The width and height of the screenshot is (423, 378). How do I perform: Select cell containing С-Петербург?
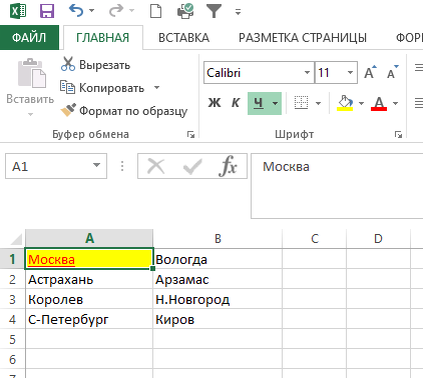coord(89,319)
